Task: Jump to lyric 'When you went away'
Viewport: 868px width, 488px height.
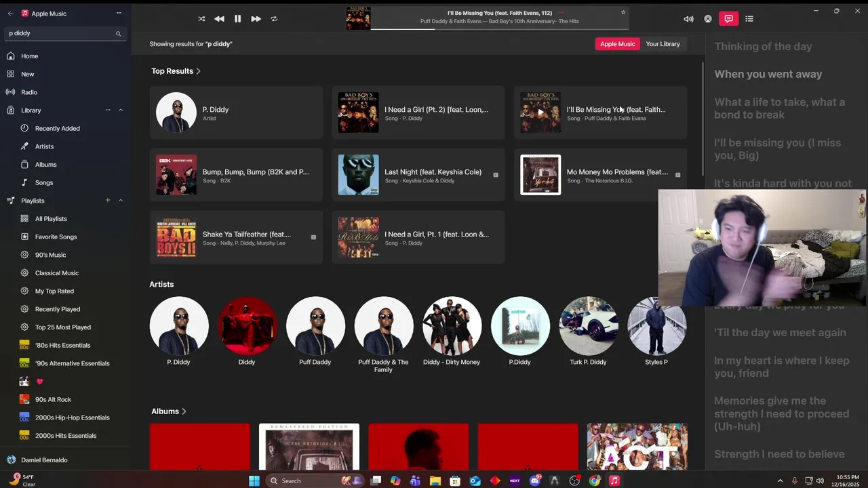Action: [x=768, y=75]
